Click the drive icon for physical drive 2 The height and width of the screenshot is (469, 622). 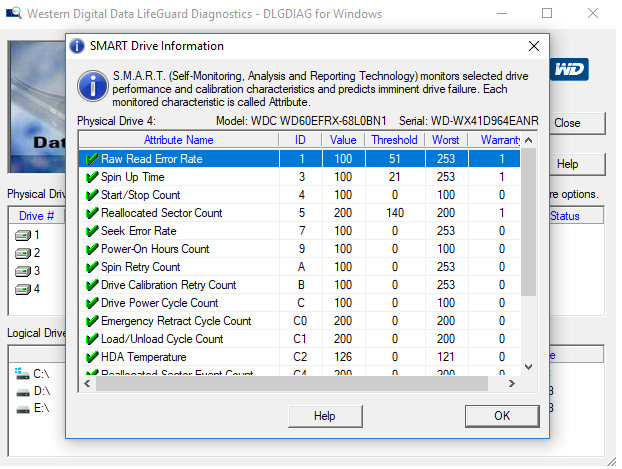point(23,253)
